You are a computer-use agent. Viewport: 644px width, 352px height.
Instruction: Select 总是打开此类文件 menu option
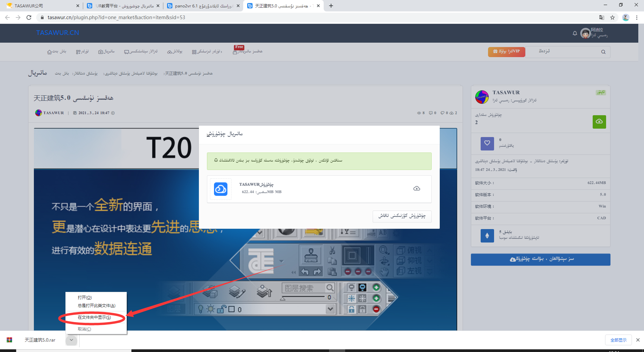click(96, 306)
